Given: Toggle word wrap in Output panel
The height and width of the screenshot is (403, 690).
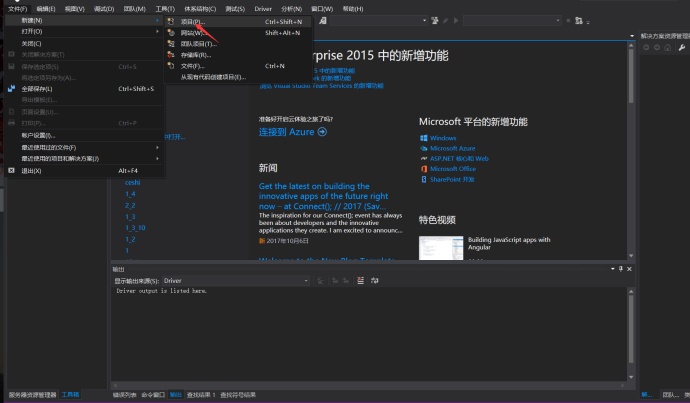Looking at the screenshot, I should [x=374, y=280].
